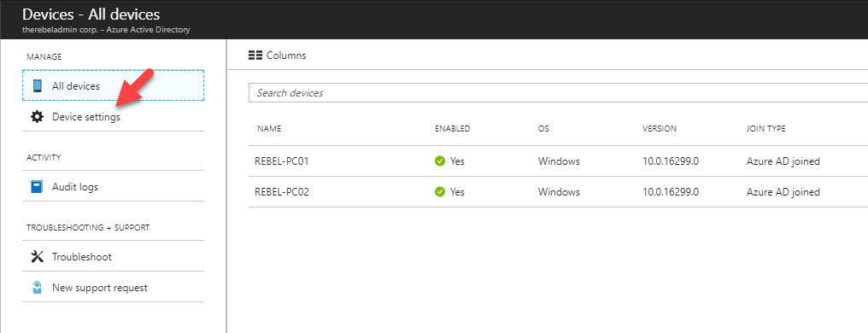Click the green enabled check for REBEL-PC01
The height and width of the screenshot is (333, 868).
440,161
